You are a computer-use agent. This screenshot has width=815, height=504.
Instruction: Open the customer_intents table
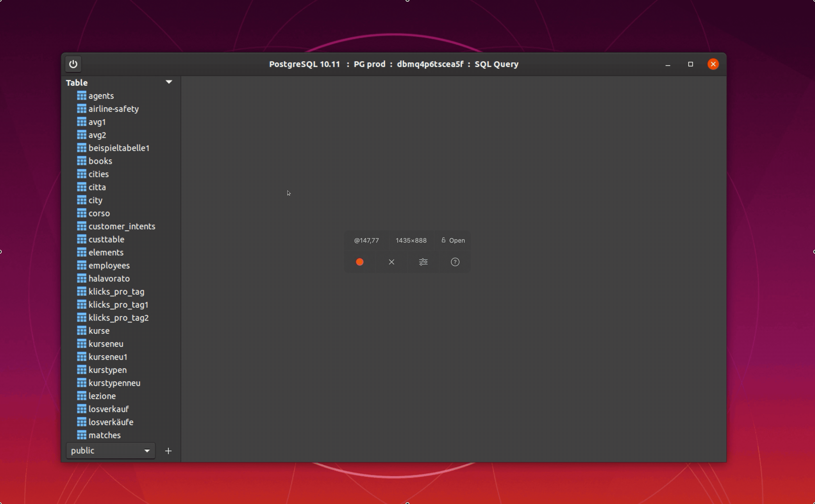(122, 226)
